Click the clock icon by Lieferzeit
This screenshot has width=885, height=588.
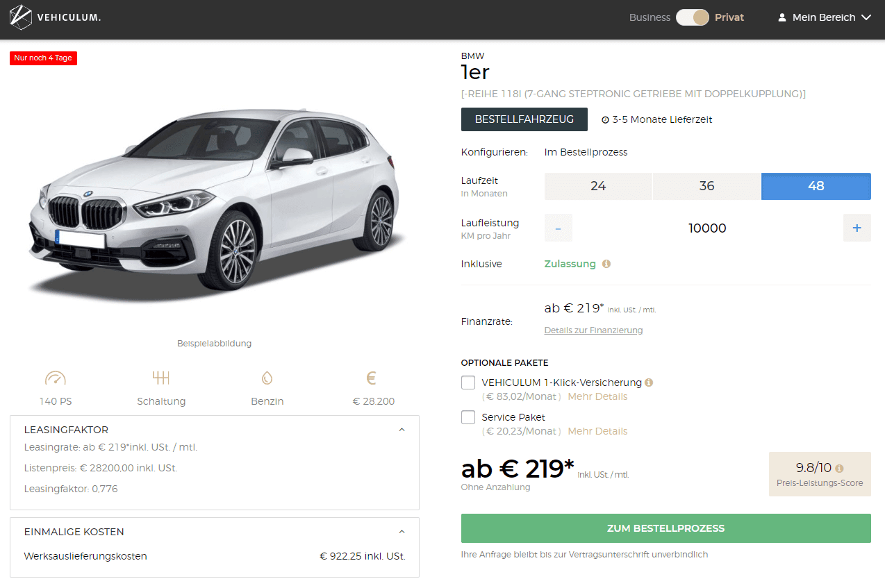coord(605,119)
